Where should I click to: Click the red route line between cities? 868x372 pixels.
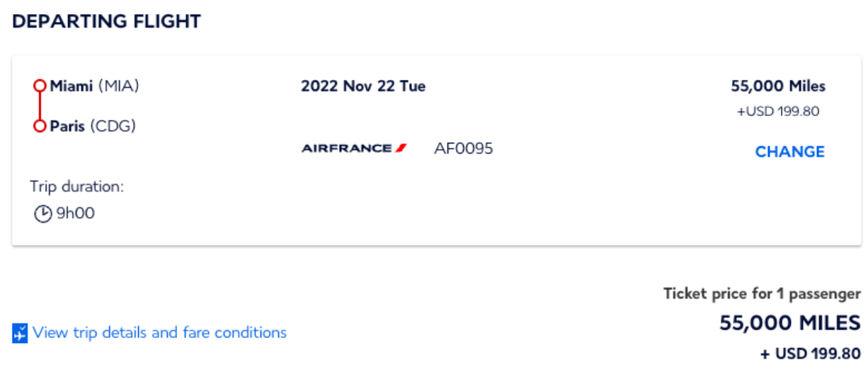pos(40,106)
